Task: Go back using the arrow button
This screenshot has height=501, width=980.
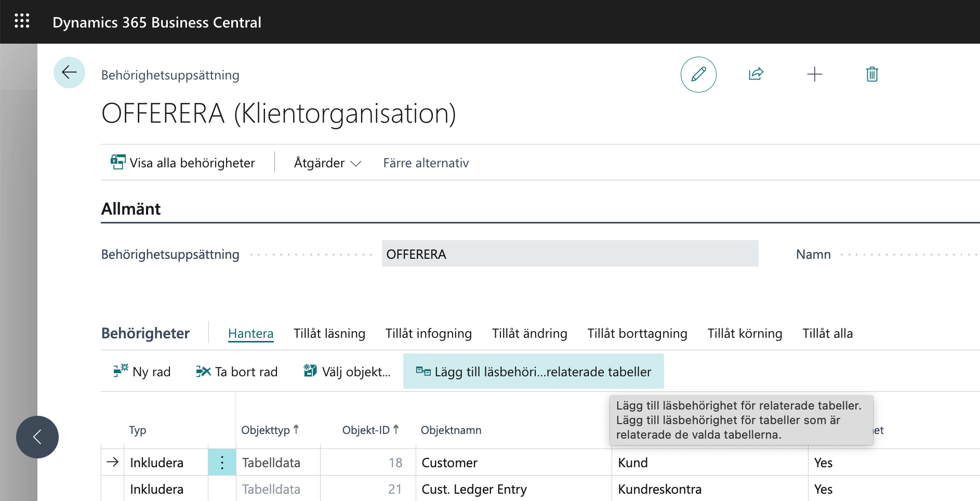Action: (69, 72)
